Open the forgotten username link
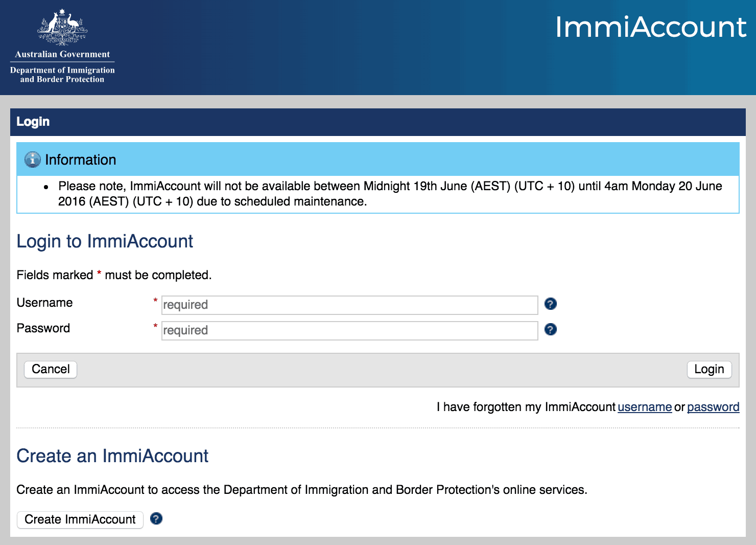This screenshot has height=545, width=756. pos(644,407)
